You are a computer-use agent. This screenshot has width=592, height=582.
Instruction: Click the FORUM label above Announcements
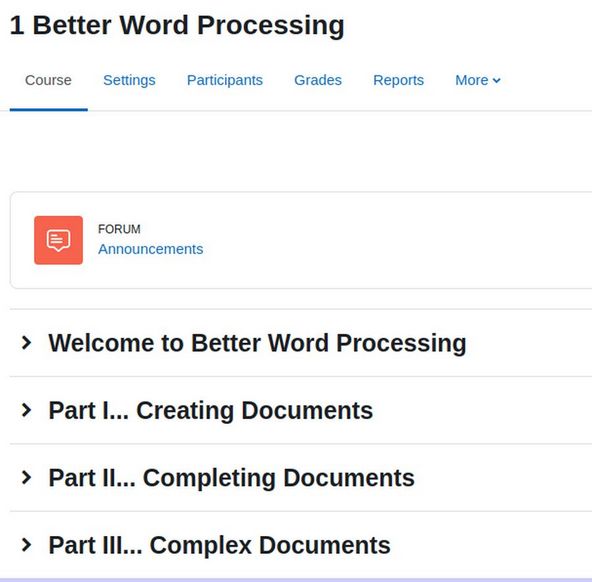pos(119,229)
